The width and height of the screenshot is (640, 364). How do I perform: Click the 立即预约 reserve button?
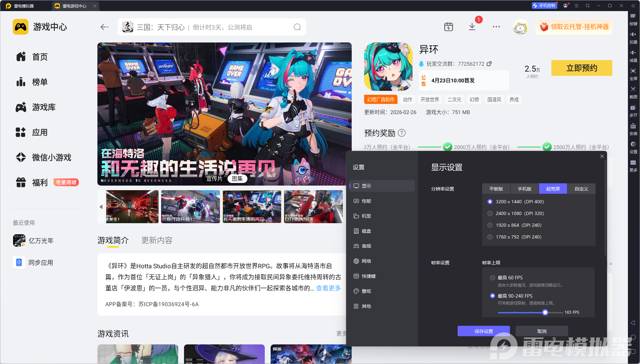pos(581,68)
